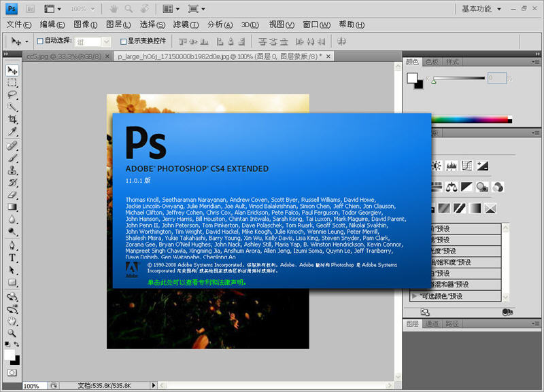Click the foreground color swatch in toolbox

pyautogui.click(x=10, y=355)
